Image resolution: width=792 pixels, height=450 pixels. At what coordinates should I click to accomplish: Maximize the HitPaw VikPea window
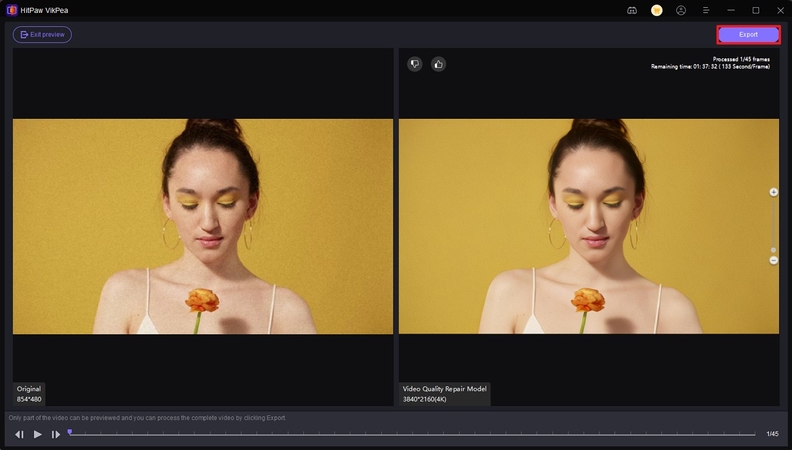[x=756, y=10]
